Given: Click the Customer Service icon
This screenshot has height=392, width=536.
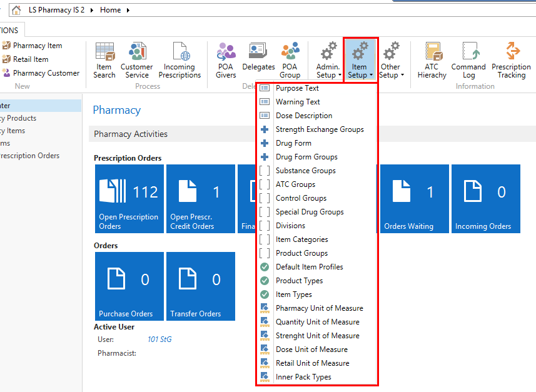Looking at the screenshot, I should (136, 61).
